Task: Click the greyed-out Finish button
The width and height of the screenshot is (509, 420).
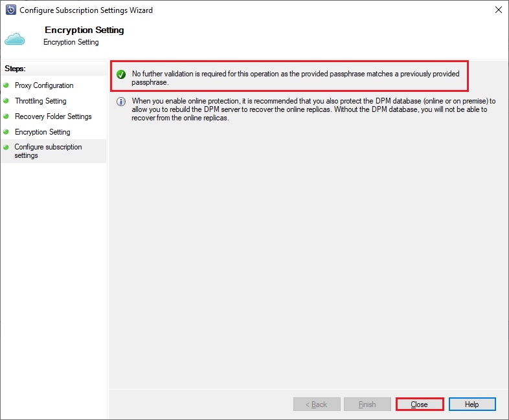Action: (367, 404)
